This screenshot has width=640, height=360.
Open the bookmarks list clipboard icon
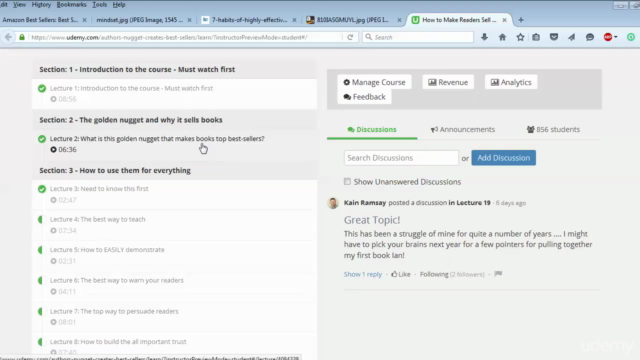(x=536, y=37)
